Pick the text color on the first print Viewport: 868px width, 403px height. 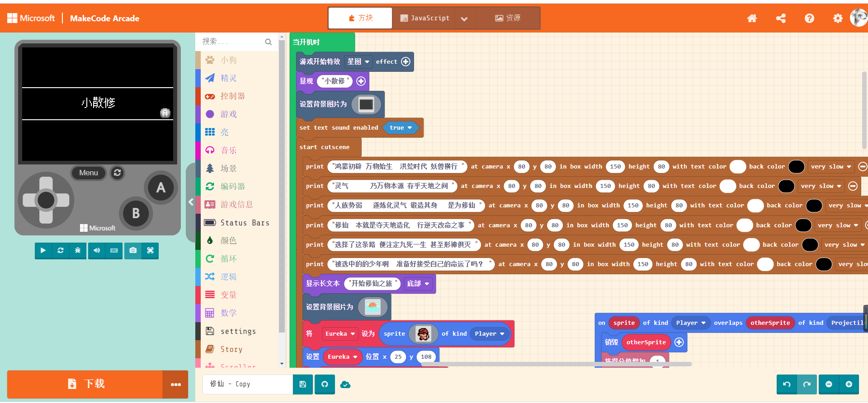(x=738, y=166)
